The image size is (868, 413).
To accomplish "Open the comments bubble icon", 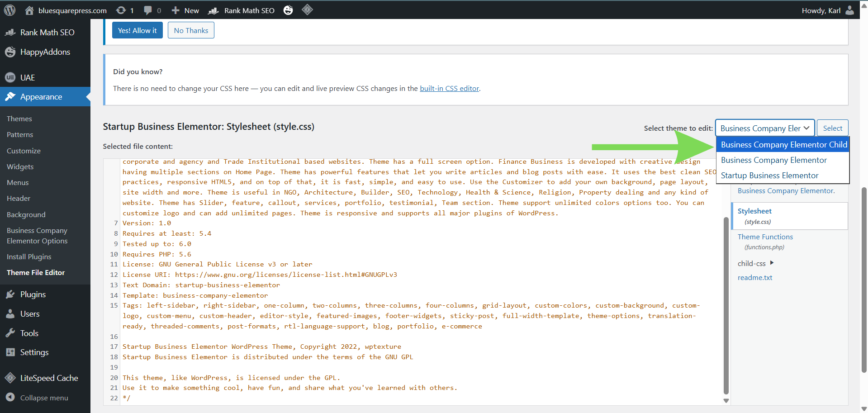I will pos(148,10).
